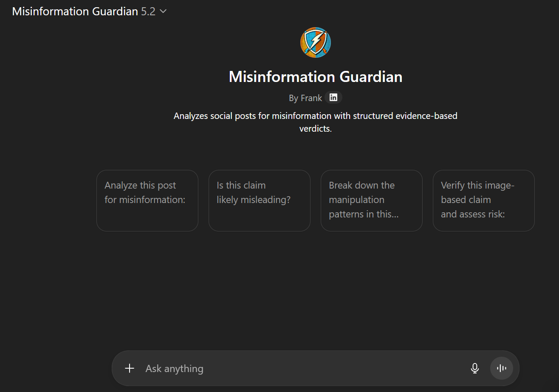Click the description starting "Analyzes social posts"
This screenshot has height=392, width=559.
316,116
